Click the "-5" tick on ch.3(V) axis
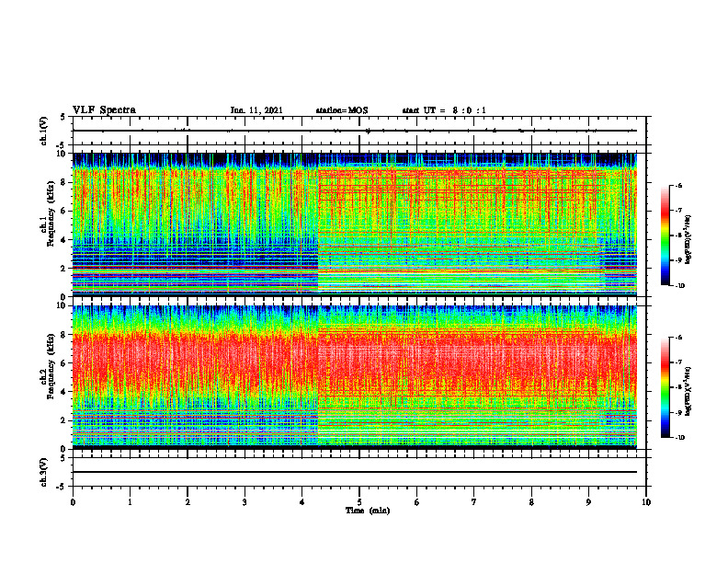Viewport: 728px width, 563px height. [62, 487]
